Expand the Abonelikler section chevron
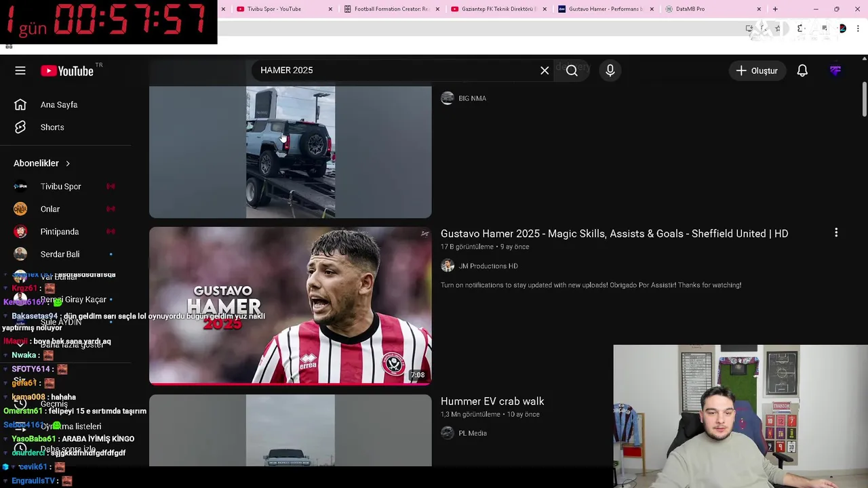The image size is (868, 488). (x=68, y=163)
